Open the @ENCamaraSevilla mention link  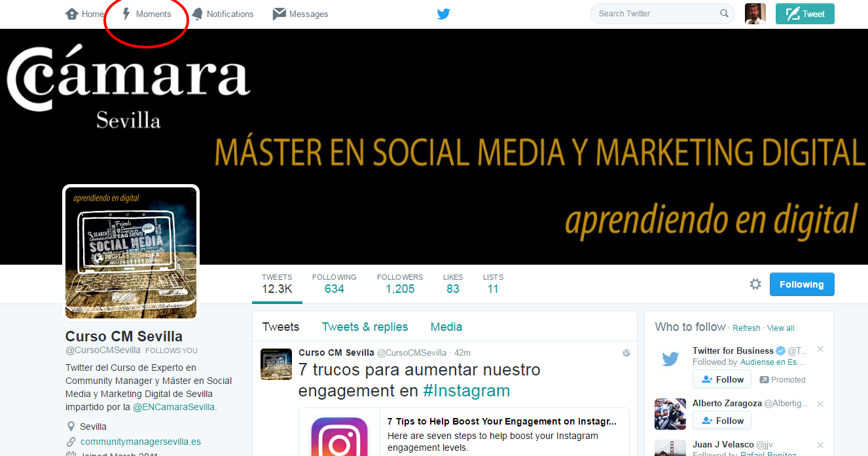tap(175, 407)
